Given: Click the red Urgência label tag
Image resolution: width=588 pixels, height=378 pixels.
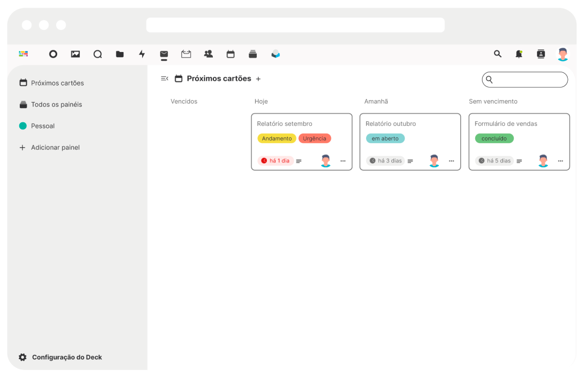Looking at the screenshot, I should [x=314, y=138].
